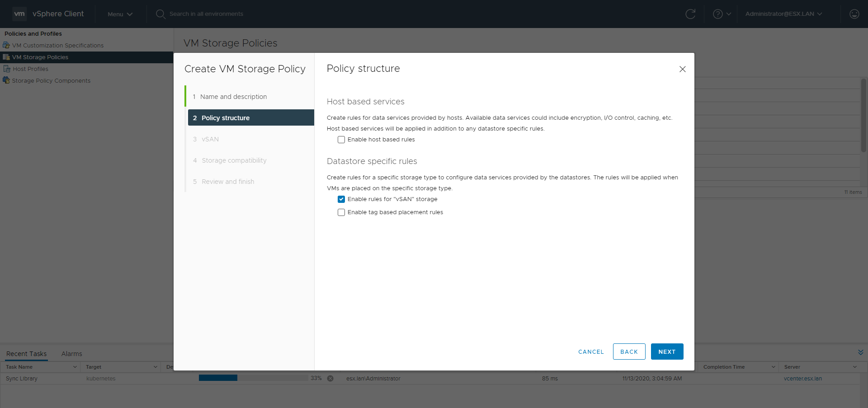Open the Menu dropdown
Screen dimensions: 868x408
click(x=120, y=14)
